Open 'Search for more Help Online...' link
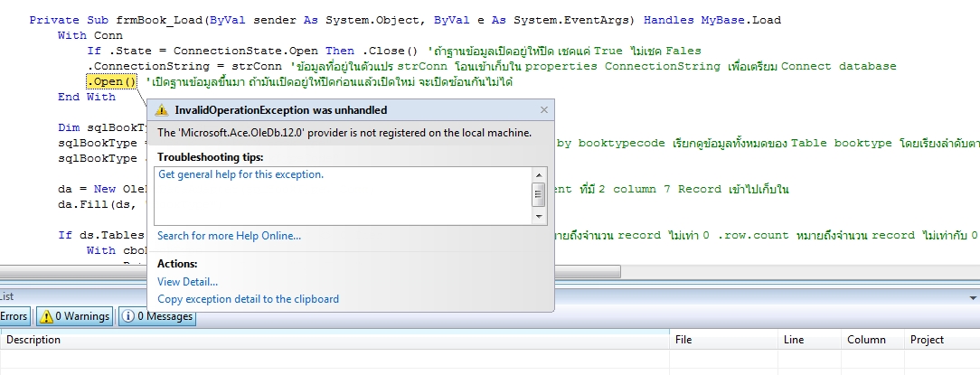The width and height of the screenshot is (980, 375). pos(229,236)
